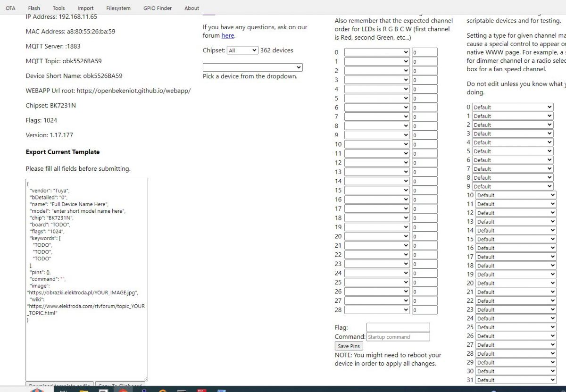This screenshot has height=392, width=566.
Task: Open channel 22 type Default dropdown
Action: point(516,300)
